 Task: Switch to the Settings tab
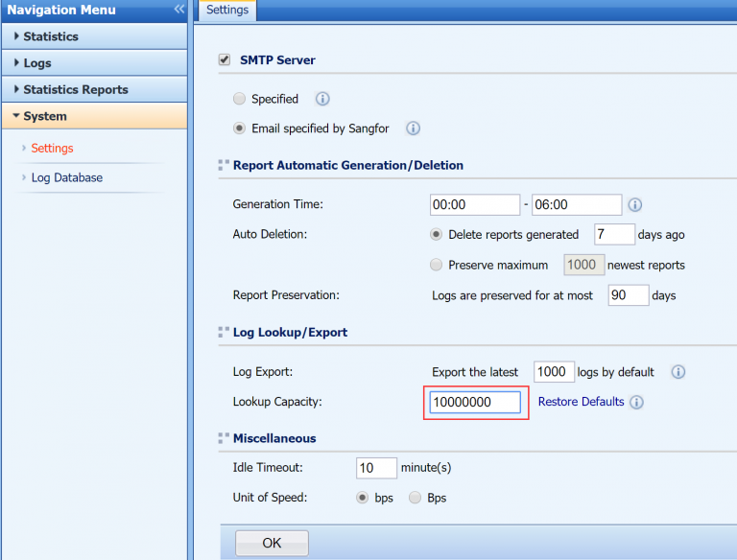pos(227,11)
